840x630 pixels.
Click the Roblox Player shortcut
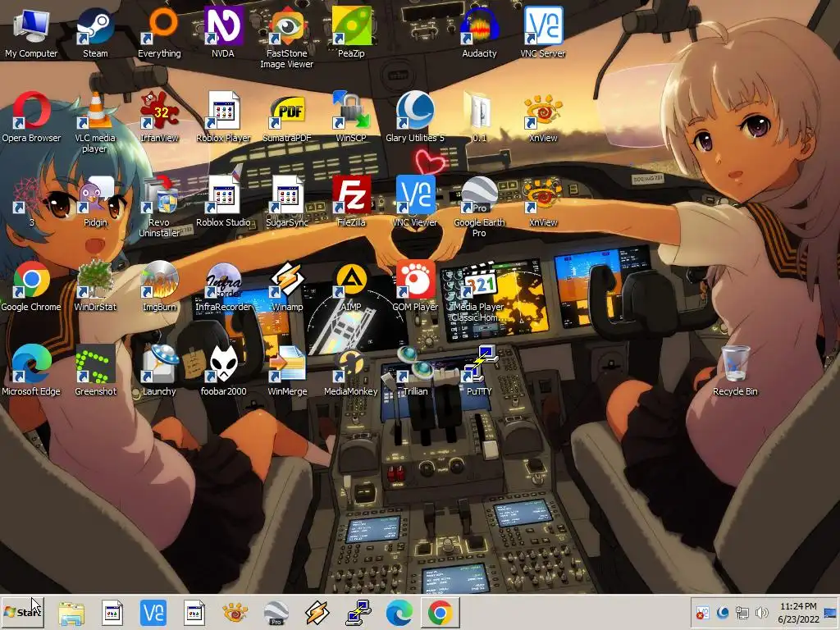pos(223,116)
